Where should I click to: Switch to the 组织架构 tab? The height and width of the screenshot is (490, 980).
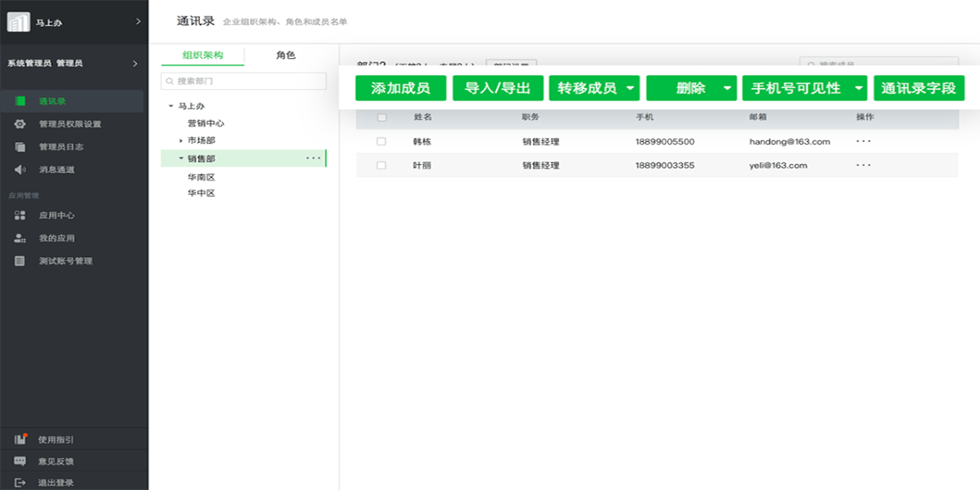tap(203, 56)
